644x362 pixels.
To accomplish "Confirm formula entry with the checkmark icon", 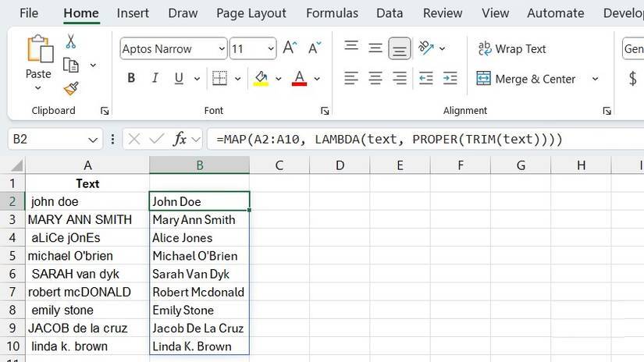I will [156, 139].
